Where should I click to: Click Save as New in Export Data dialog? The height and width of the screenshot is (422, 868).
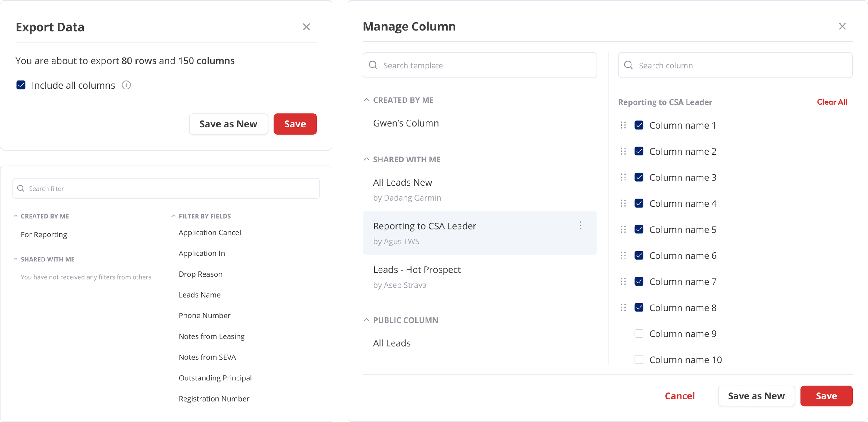pos(228,123)
